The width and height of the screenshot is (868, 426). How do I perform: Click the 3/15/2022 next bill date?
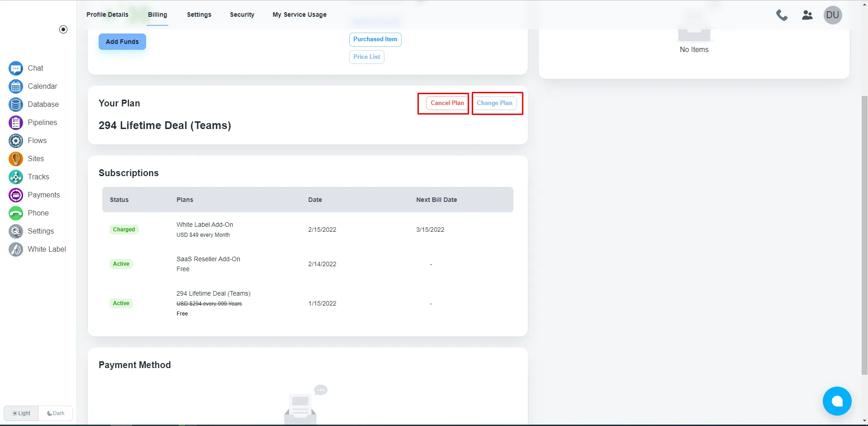pyautogui.click(x=430, y=230)
